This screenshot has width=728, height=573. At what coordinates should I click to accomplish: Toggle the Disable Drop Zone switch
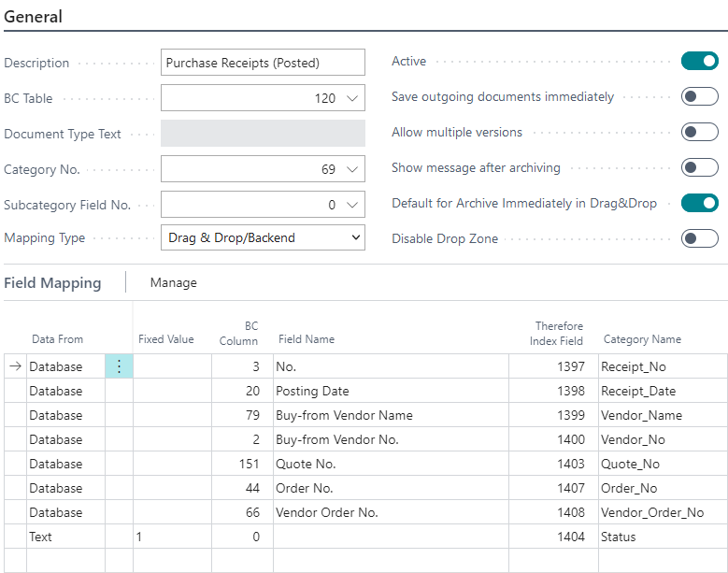click(699, 239)
